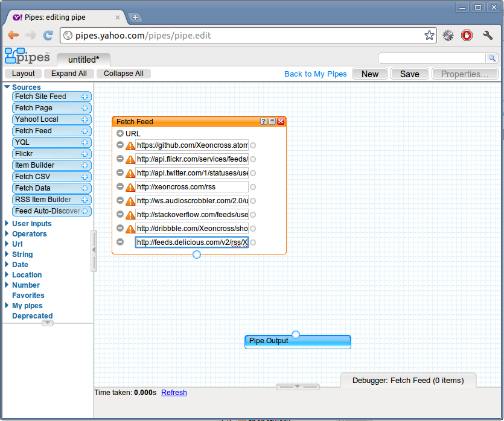The image size is (504, 421).
Task: Remove the xeoncross.com/rss URL row
Action: click(120, 186)
